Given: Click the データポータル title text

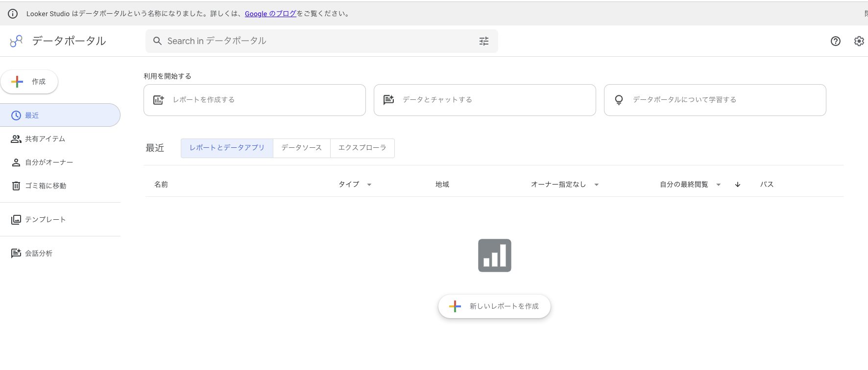Looking at the screenshot, I should point(69,41).
